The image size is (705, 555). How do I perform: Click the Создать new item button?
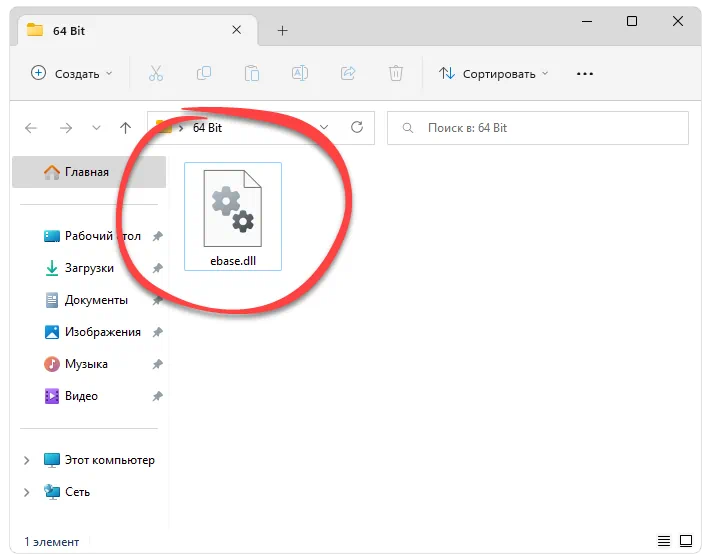pos(71,73)
